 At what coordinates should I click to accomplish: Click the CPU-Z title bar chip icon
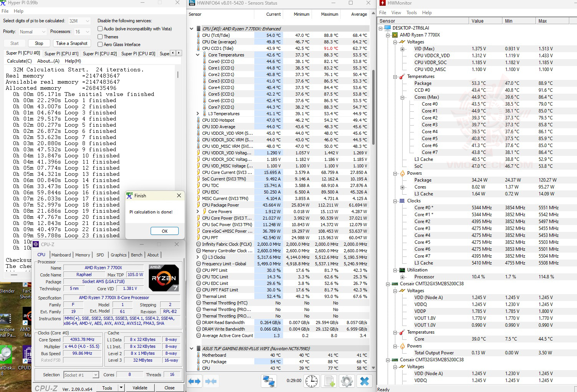click(36, 244)
